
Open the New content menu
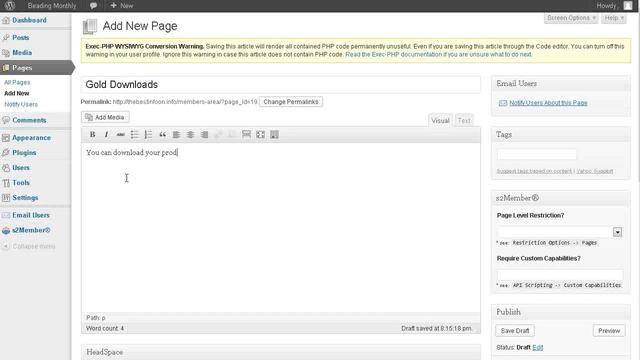click(122, 6)
